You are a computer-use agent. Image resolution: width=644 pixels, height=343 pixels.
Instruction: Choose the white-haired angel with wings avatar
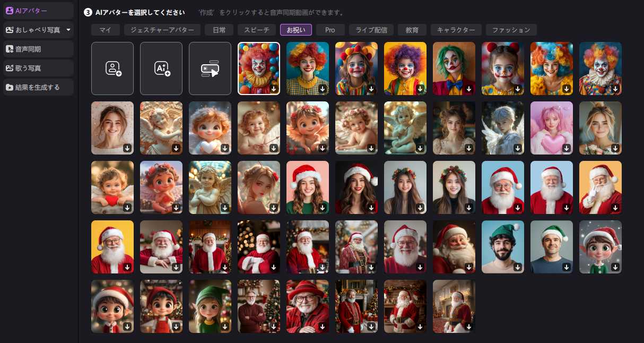pyautogui.click(x=502, y=127)
